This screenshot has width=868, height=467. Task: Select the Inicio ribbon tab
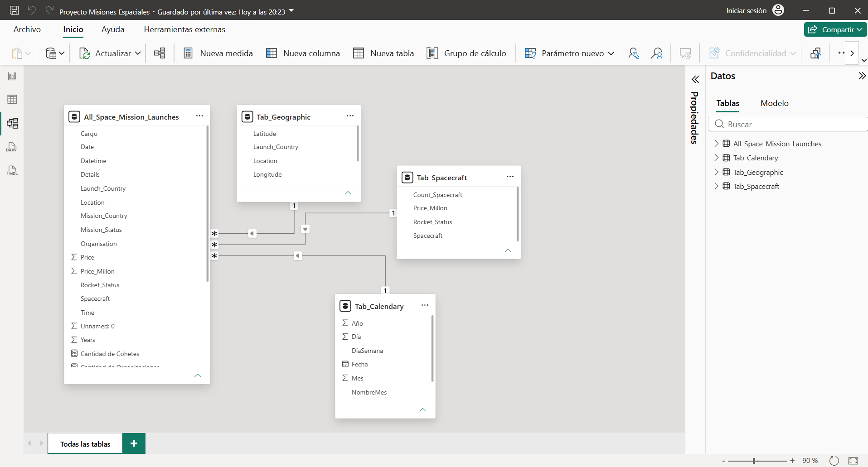tap(73, 29)
